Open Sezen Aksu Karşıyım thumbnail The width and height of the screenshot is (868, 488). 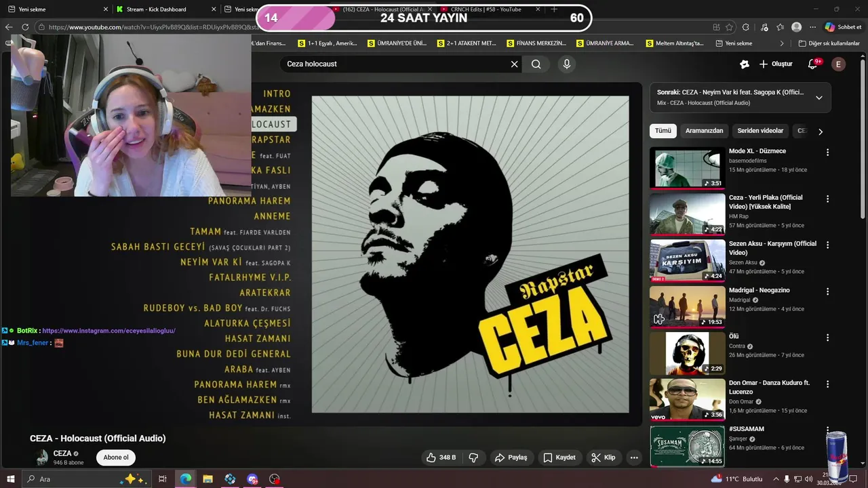(688, 260)
